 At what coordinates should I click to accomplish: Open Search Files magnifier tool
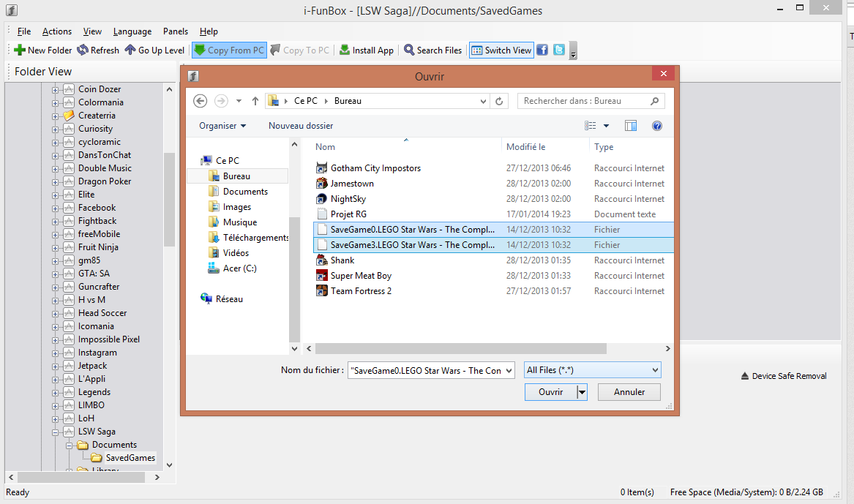click(x=408, y=50)
